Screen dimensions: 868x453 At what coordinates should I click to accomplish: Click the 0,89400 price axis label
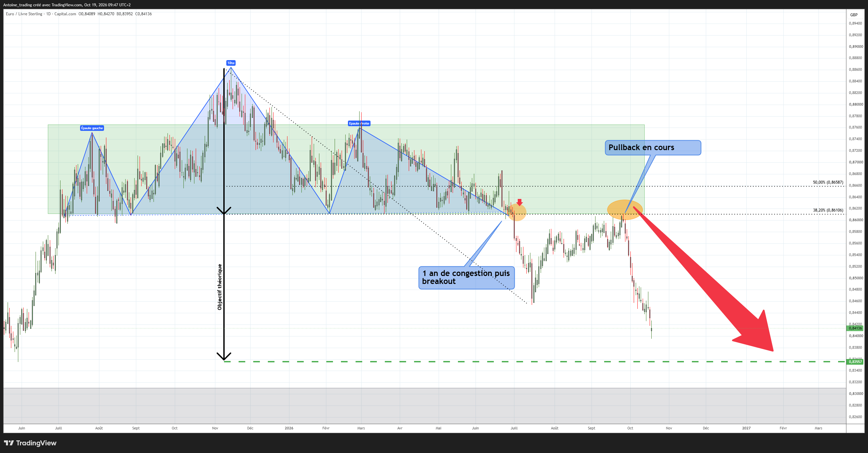coord(856,23)
